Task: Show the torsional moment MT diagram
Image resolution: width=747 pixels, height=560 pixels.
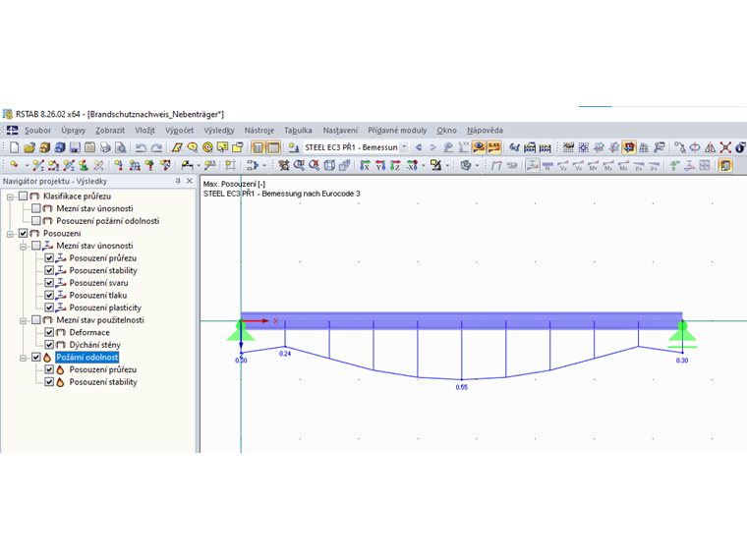Action: click(593, 166)
